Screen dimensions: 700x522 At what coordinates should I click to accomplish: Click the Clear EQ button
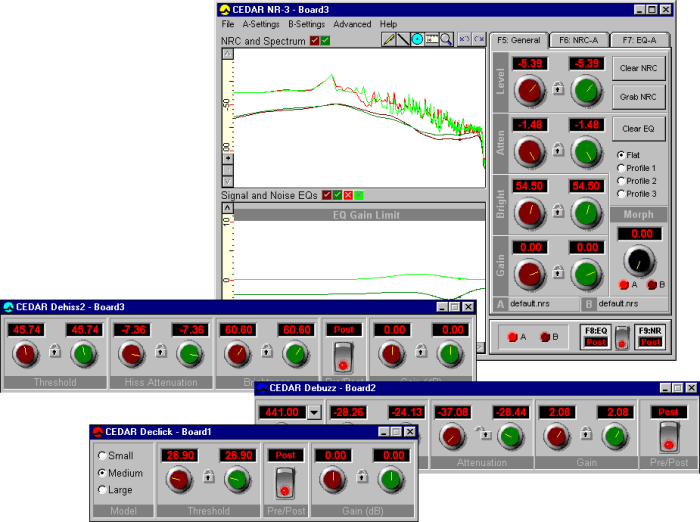click(638, 129)
